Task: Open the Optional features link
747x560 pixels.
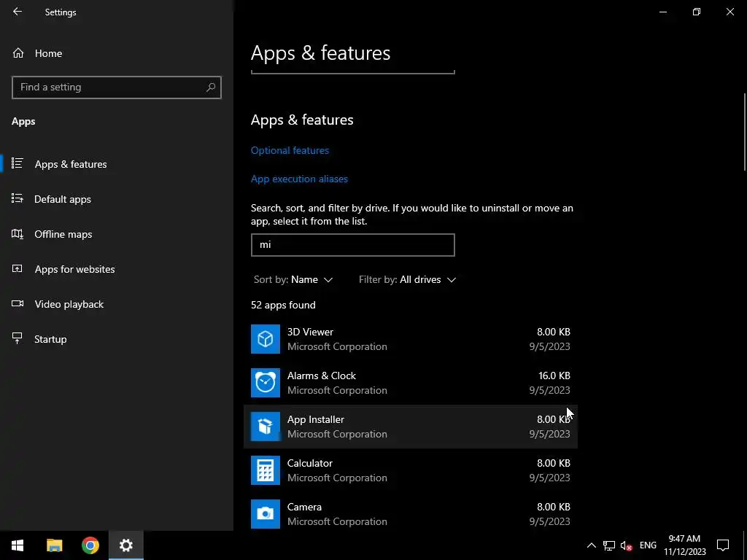Action: click(x=290, y=150)
